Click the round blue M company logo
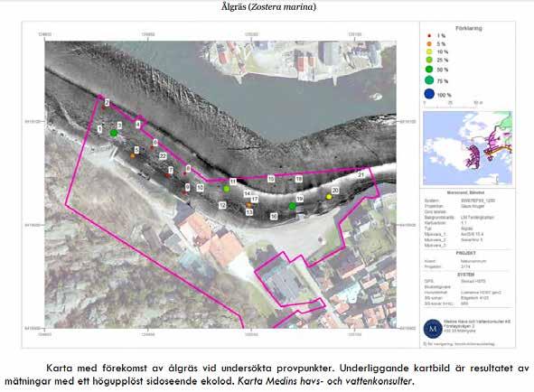Image resolution: width=534 pixels, height=392 pixels. 433,329
